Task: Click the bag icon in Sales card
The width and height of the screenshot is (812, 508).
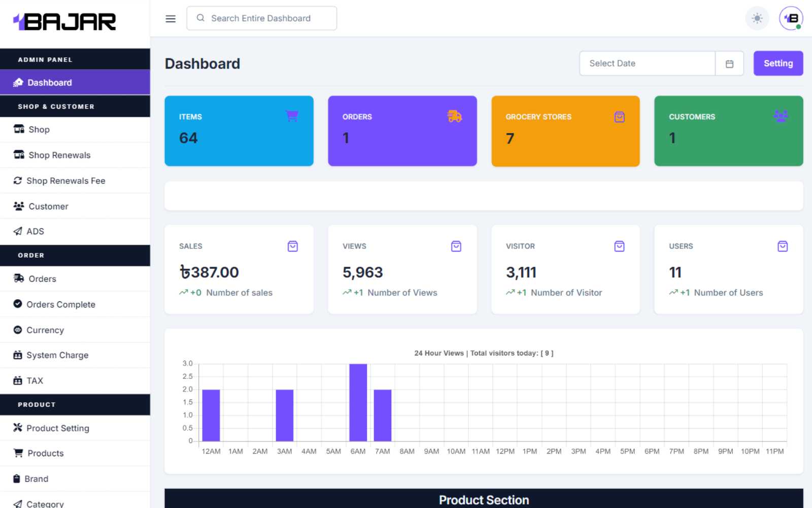Action: click(293, 246)
